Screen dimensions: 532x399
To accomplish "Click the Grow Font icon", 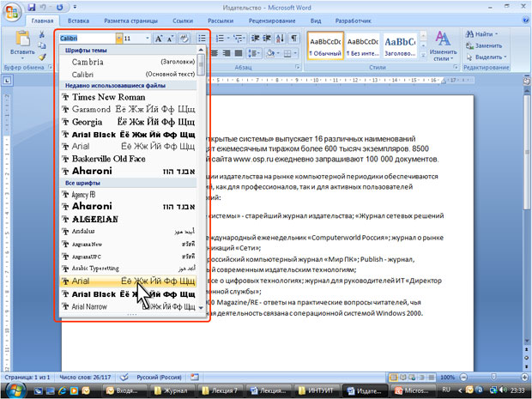I will pyautogui.click(x=158, y=39).
